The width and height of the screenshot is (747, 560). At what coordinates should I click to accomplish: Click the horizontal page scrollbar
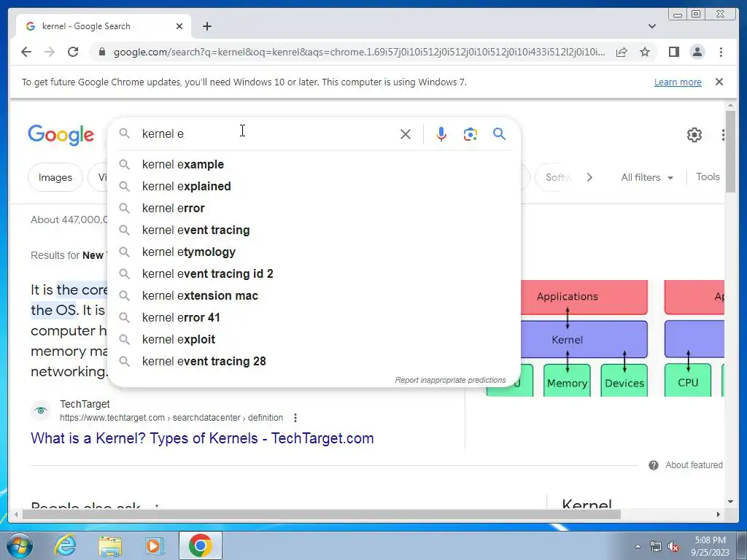(322, 514)
